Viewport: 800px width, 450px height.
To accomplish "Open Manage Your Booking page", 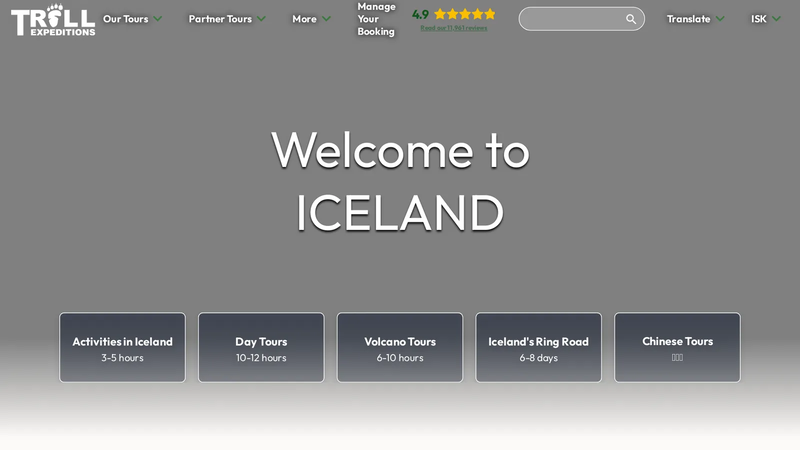I will coord(377,19).
